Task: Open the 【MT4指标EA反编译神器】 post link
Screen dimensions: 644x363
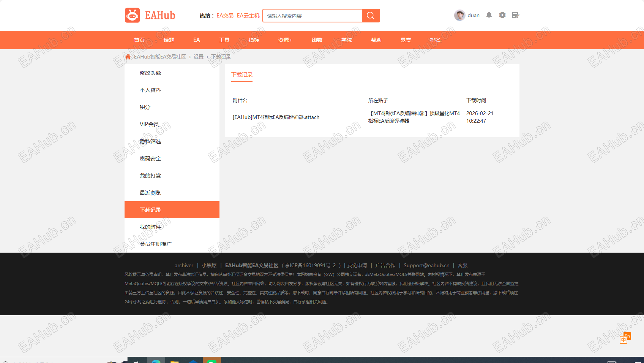Action: (414, 117)
